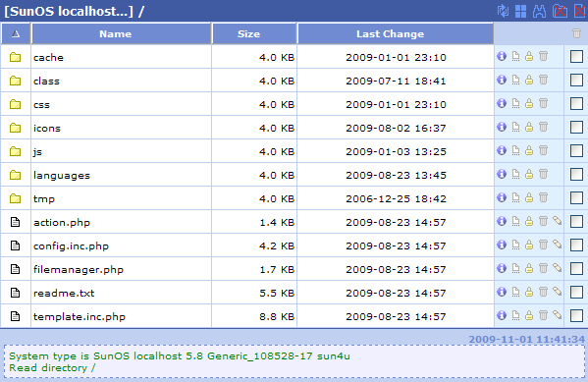Image resolution: width=588 pixels, height=382 pixels.
Task: Click the 2006-12-25 18:42 date cell
Action: tap(396, 199)
